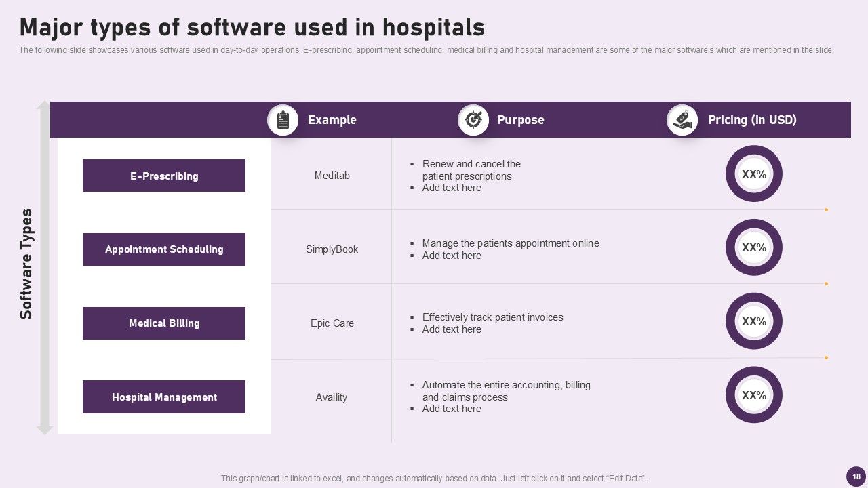The height and width of the screenshot is (488, 868).
Task: Click the Epic Care example text
Action: 332,323
